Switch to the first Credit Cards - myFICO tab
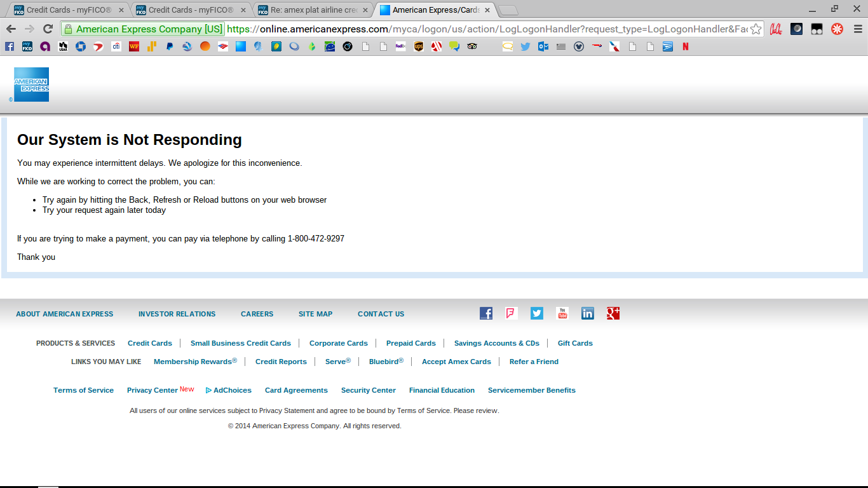This screenshot has height=488, width=868. pyautogui.click(x=67, y=10)
